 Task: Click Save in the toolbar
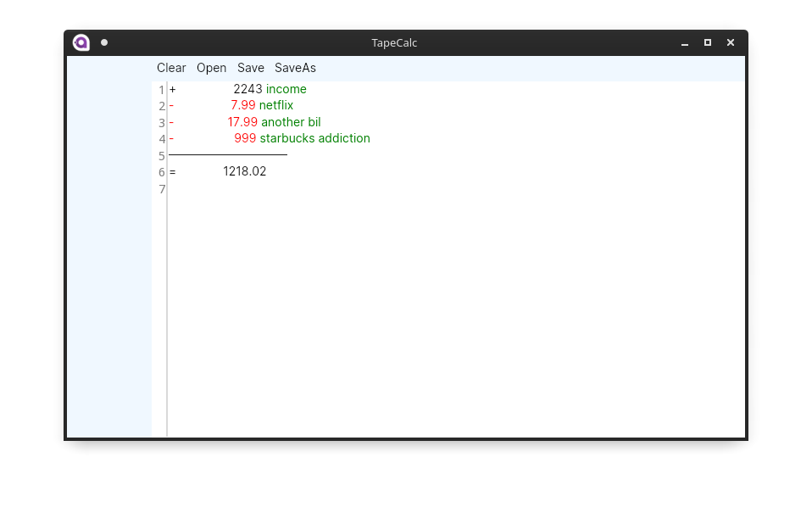click(251, 68)
